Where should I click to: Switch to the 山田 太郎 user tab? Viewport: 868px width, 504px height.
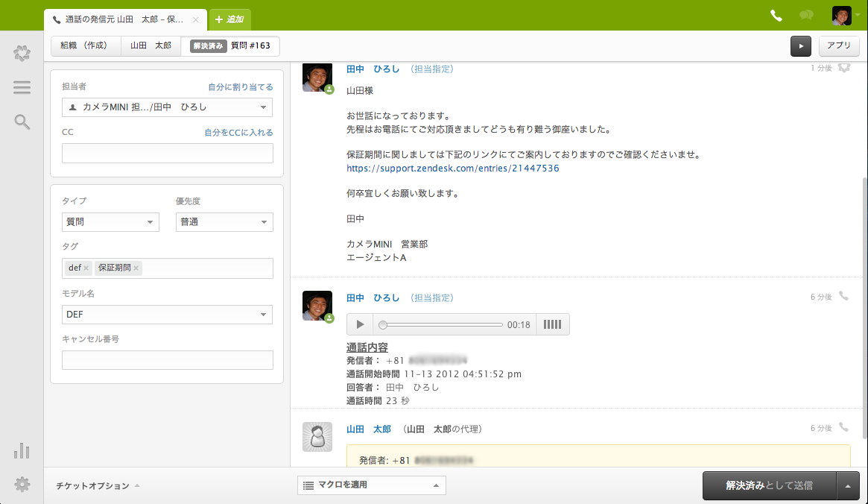coord(151,45)
